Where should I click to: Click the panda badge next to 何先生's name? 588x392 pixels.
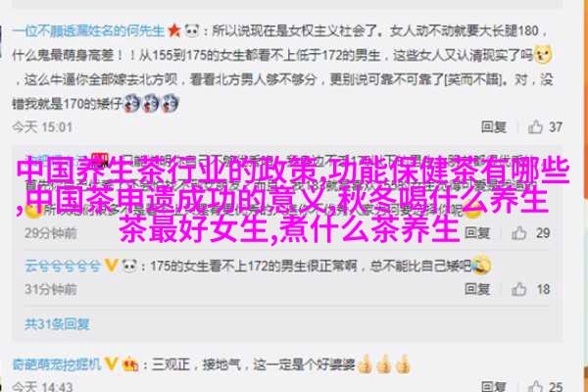192,30
